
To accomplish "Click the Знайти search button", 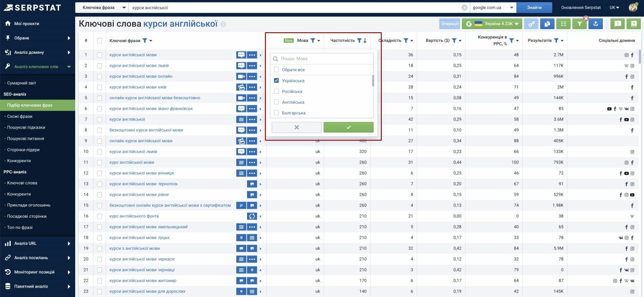I will tap(534, 8).
